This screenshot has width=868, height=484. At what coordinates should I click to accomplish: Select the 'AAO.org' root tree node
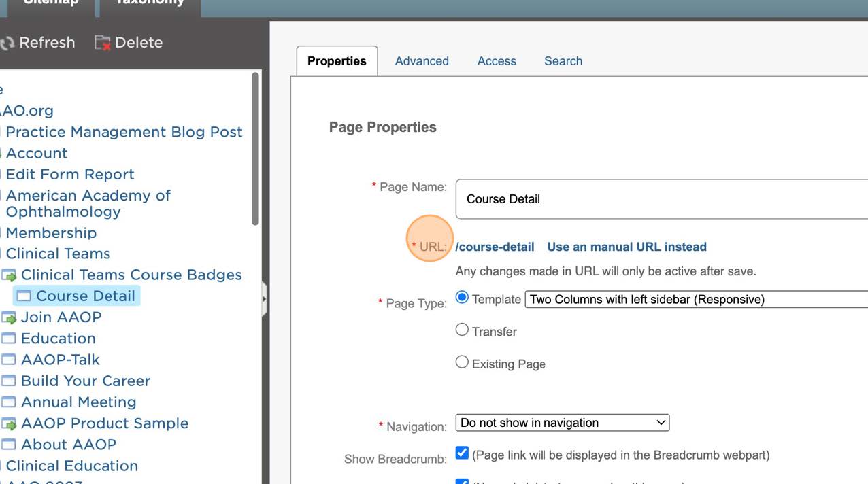pyautogui.click(x=27, y=110)
